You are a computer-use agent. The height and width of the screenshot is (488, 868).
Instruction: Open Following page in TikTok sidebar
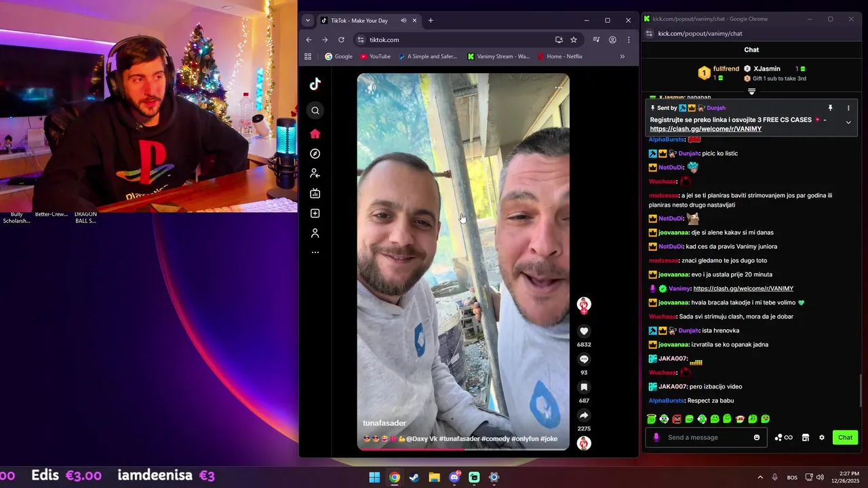315,174
